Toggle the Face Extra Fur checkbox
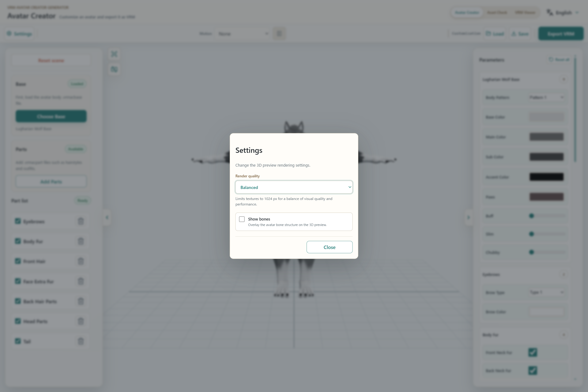This screenshot has width=588, height=392. point(18,281)
